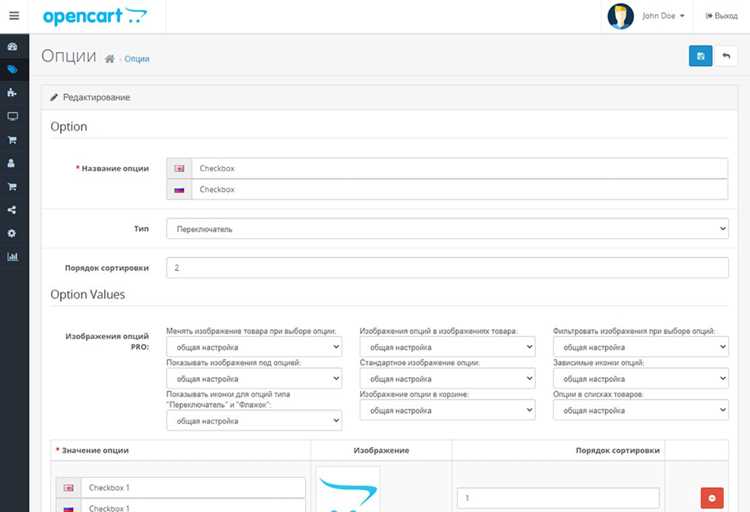Screen dimensions: 750x512
Task: Click the Порядок сортировки field with 2
Action: tap(447, 268)
